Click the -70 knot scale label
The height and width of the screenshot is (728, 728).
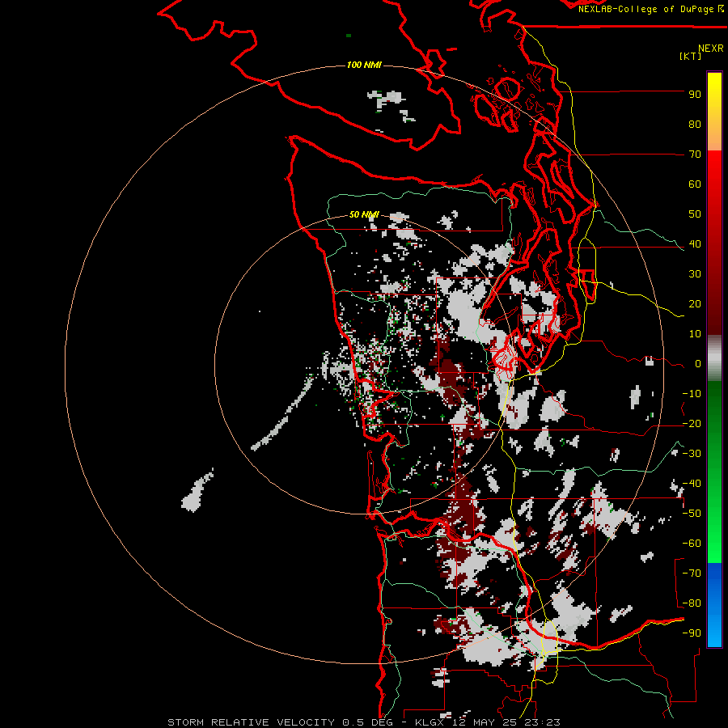[x=692, y=574]
